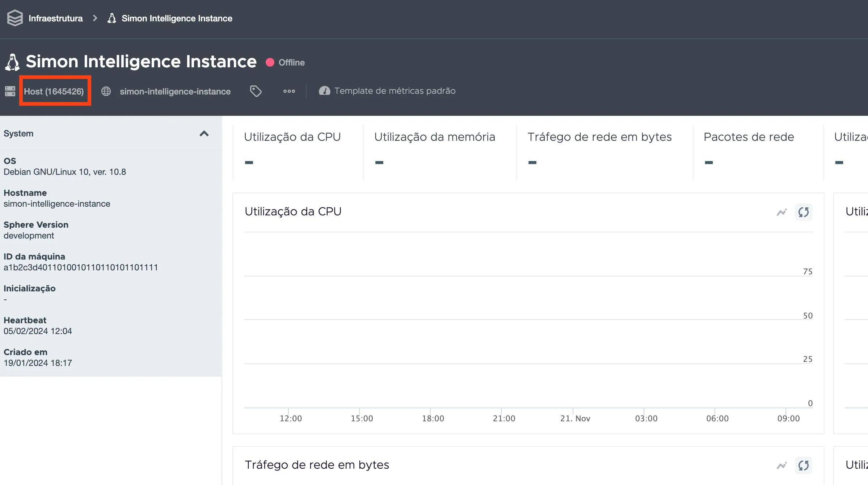Select the Tráfego de rede em bytes card

click(604, 152)
